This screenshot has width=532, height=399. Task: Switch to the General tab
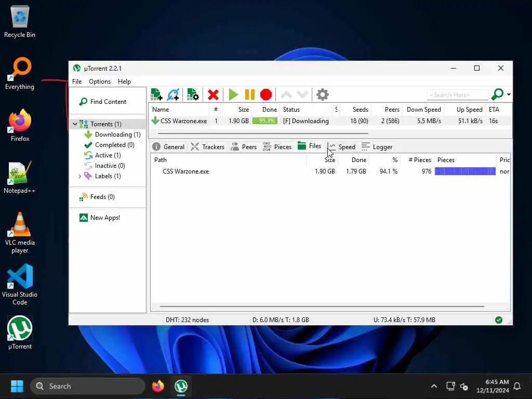click(x=169, y=147)
